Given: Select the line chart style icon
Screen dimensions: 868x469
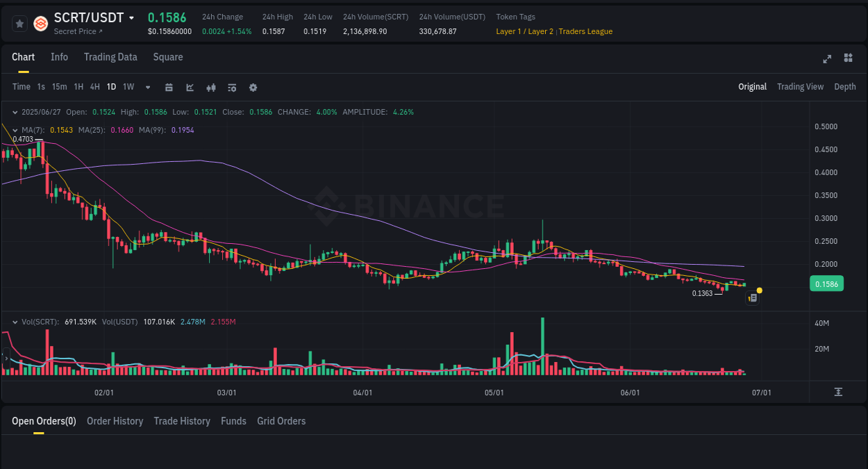Looking at the screenshot, I should 189,87.
